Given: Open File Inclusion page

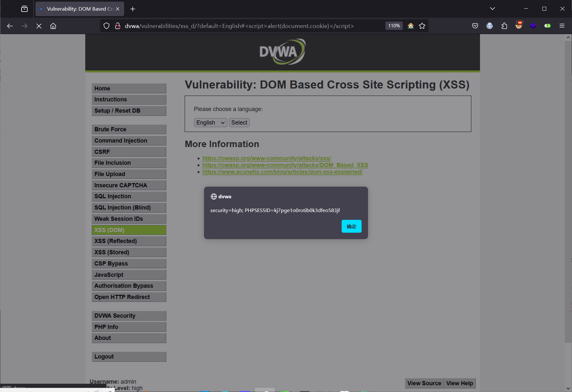Looking at the screenshot, I should coord(129,163).
